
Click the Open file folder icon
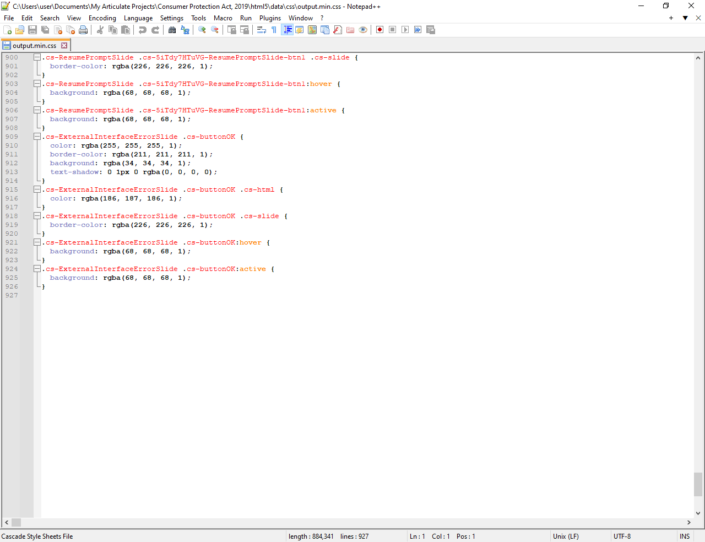pos(20,30)
